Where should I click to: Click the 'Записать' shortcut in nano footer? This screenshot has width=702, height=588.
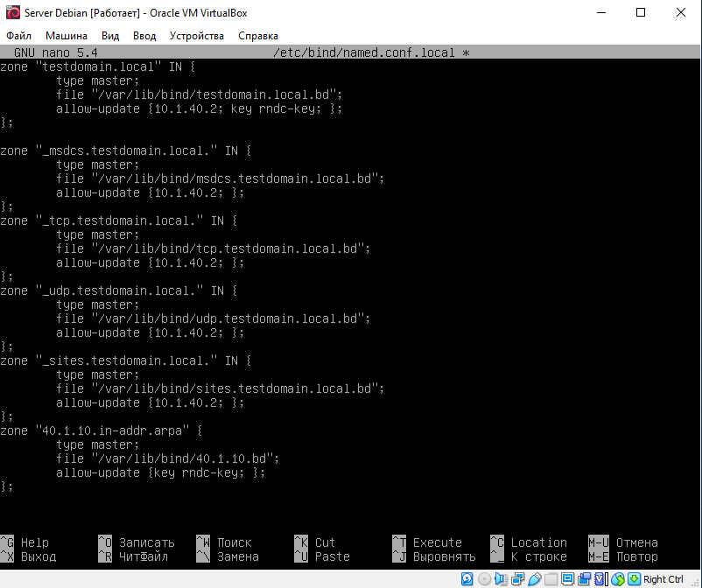[146, 542]
